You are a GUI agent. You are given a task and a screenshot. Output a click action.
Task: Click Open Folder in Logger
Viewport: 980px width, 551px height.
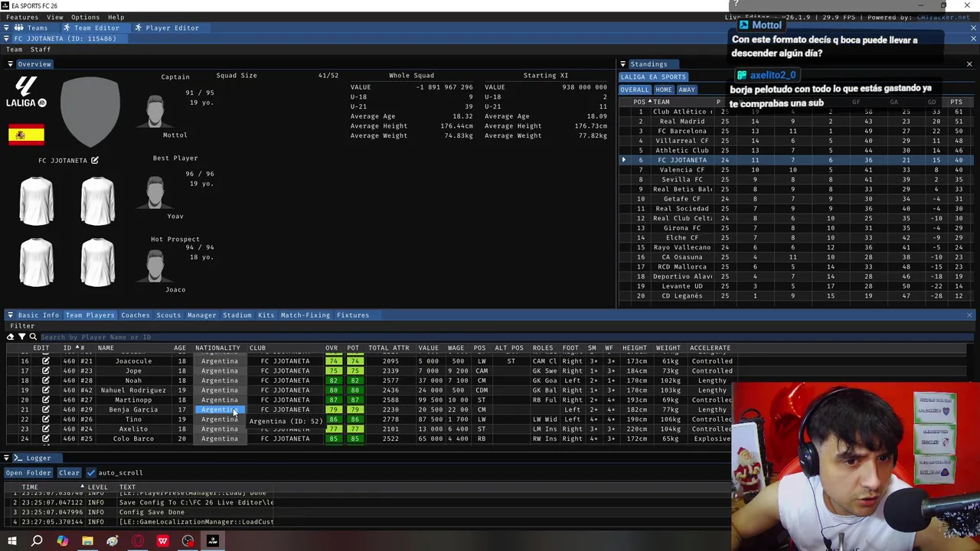28,473
